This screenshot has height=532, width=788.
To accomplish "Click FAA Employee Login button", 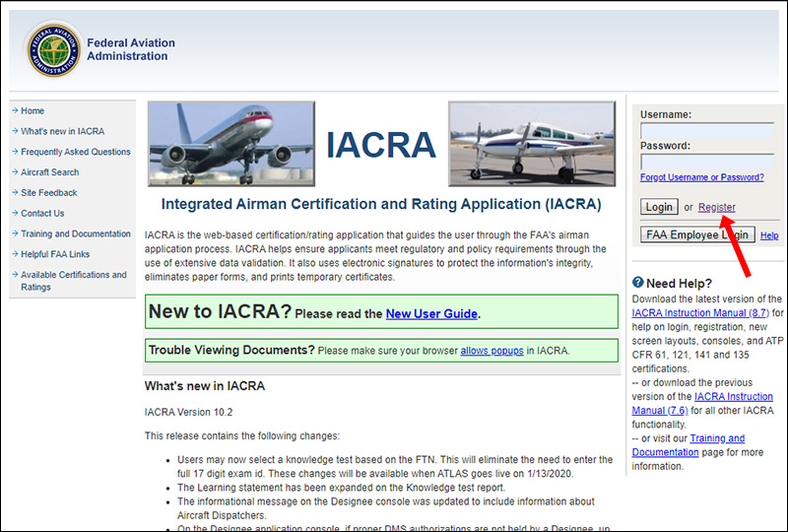I will pyautogui.click(x=697, y=234).
